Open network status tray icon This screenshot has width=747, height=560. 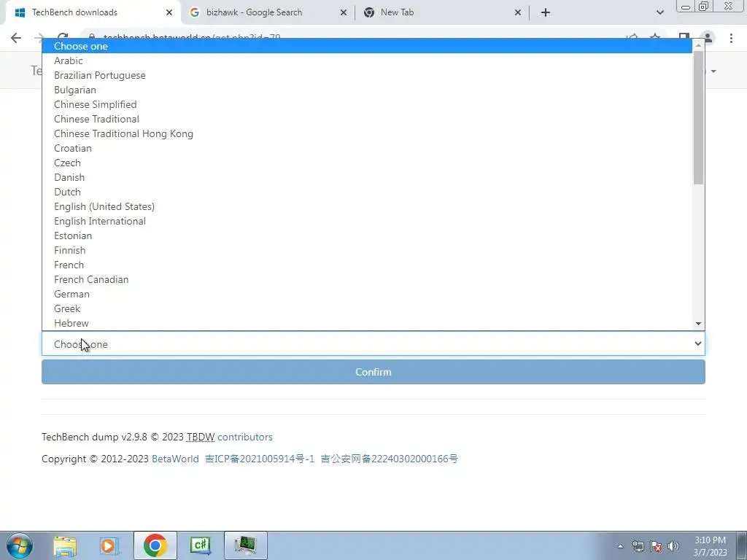638,546
